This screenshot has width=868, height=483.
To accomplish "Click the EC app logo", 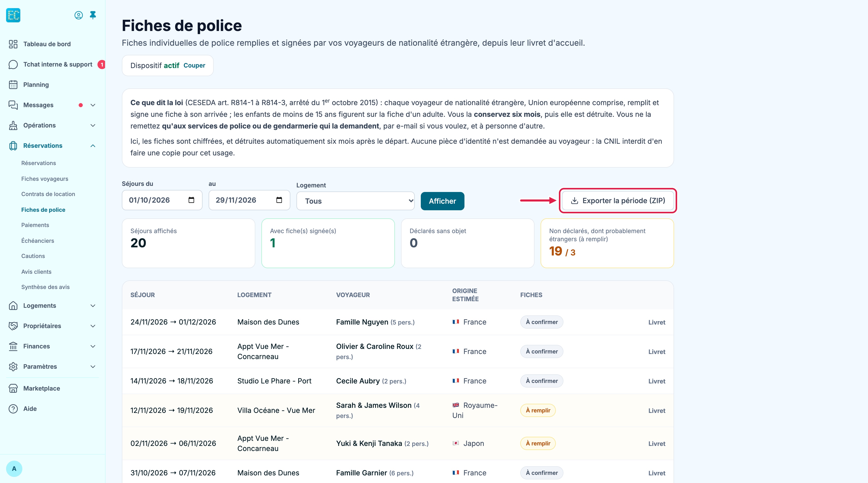I will click(x=13, y=15).
